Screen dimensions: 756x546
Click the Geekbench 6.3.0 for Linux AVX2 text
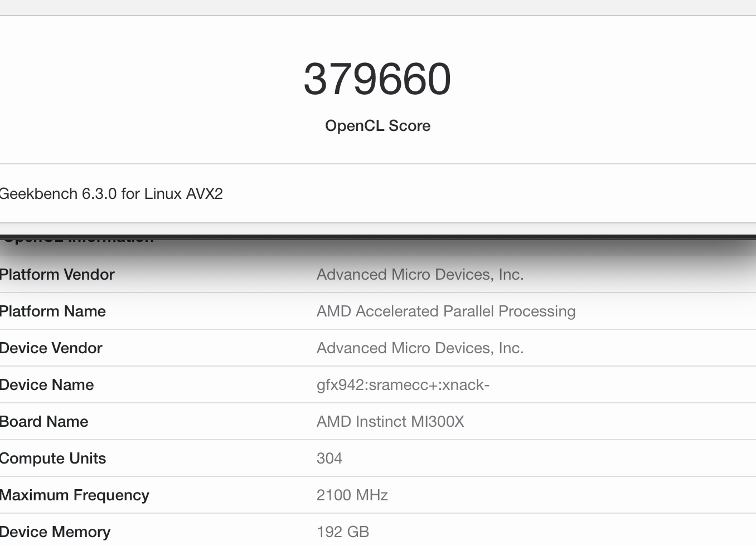(111, 194)
